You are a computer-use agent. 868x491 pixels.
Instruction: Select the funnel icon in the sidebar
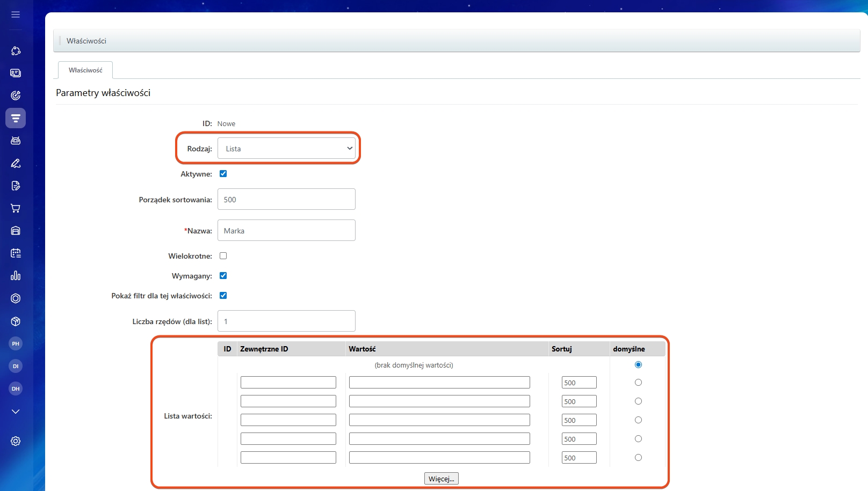pyautogui.click(x=16, y=118)
